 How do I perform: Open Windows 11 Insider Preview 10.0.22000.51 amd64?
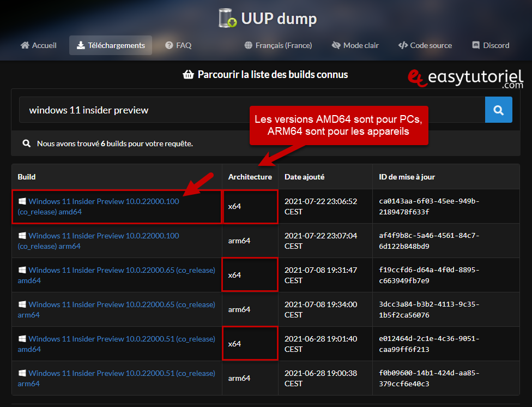117,344
